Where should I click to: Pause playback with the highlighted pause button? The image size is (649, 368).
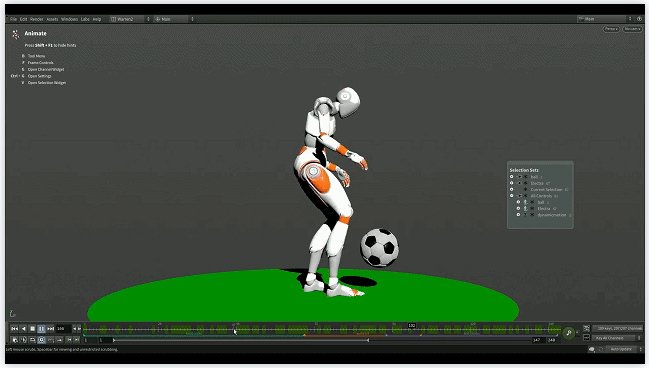tap(41, 329)
